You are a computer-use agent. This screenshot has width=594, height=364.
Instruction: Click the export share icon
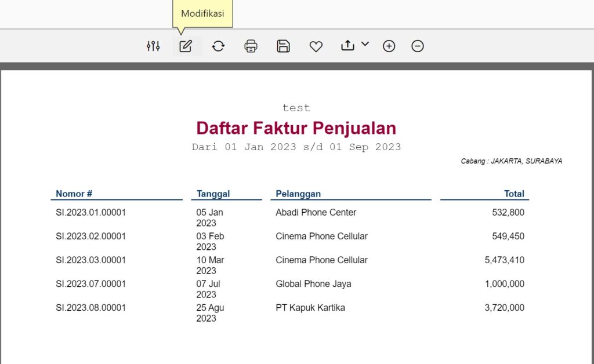[x=347, y=46]
